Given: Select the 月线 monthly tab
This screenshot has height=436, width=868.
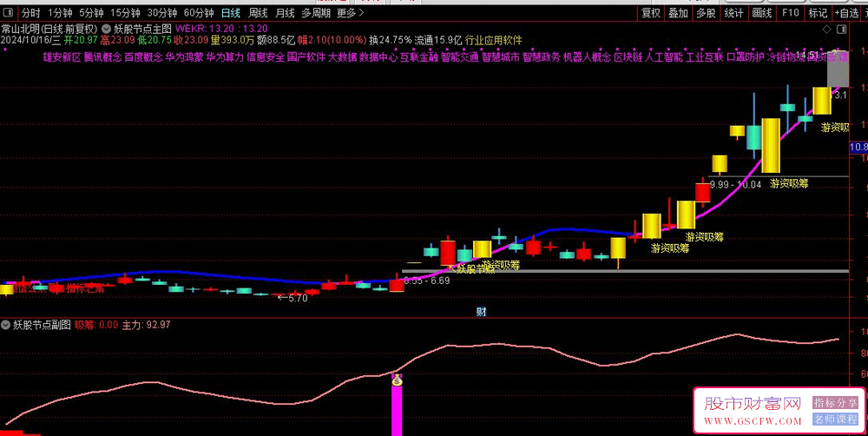Looking at the screenshot, I should (285, 13).
